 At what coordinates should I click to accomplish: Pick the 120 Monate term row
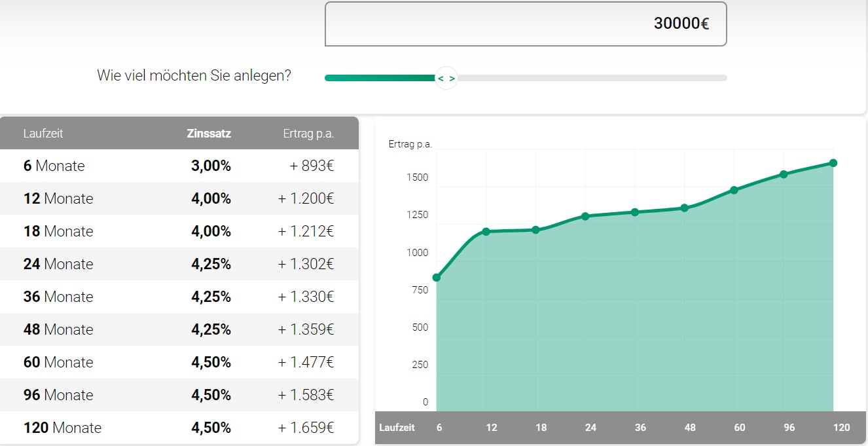pyautogui.click(x=179, y=428)
